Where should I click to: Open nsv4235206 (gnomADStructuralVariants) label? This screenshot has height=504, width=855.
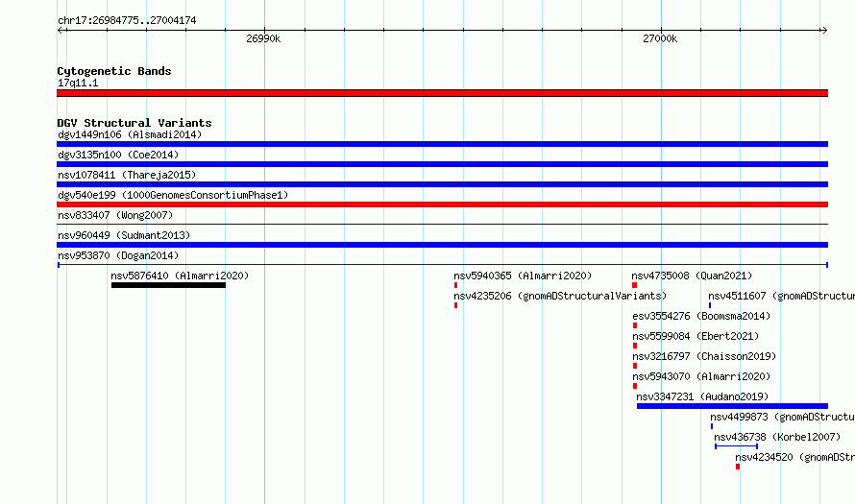tap(560, 296)
